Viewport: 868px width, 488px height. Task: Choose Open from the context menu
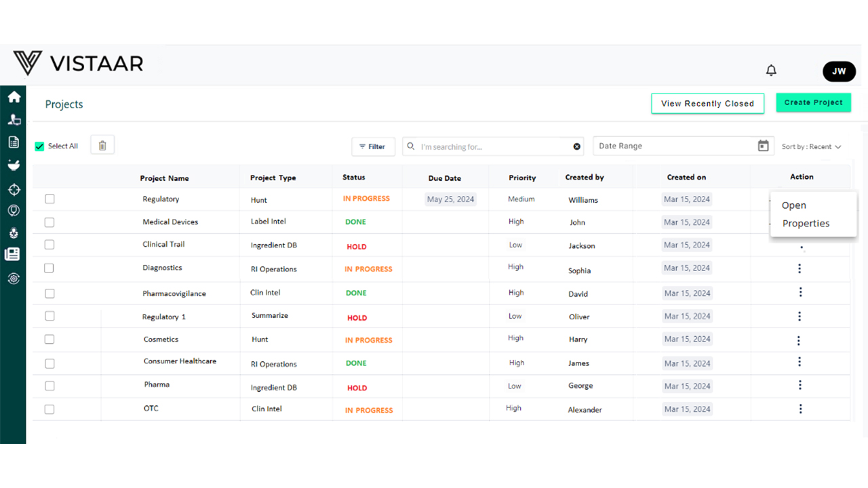pos(793,205)
